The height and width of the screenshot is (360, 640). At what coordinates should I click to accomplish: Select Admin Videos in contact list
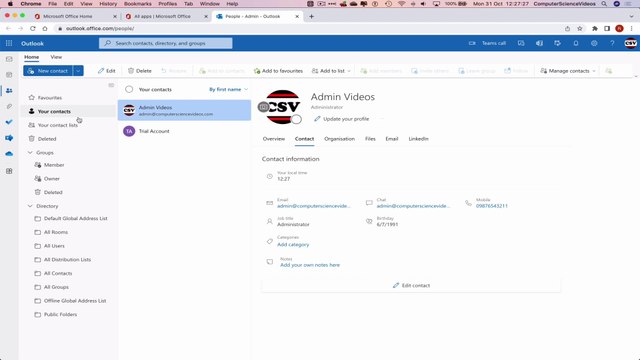tap(184, 111)
